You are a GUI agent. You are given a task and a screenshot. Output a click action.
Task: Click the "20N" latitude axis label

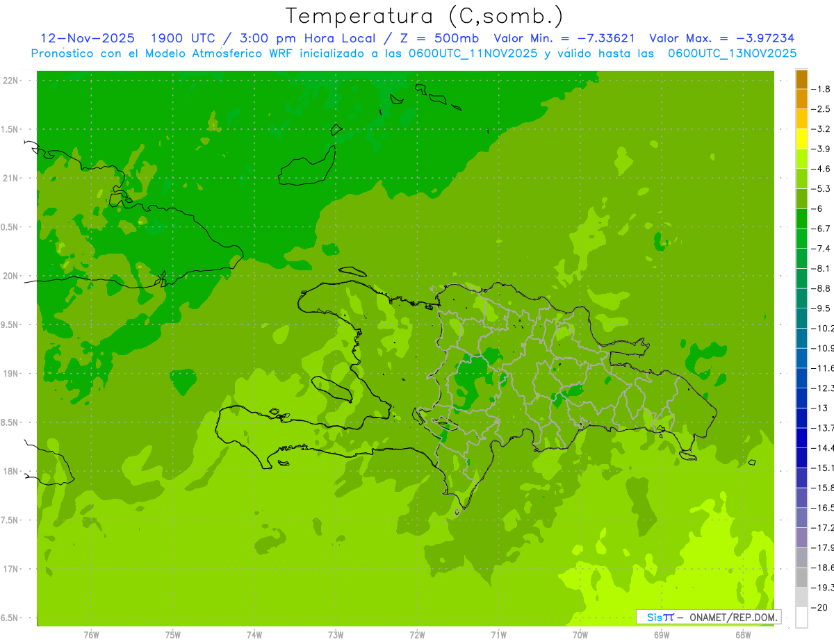pos(10,276)
